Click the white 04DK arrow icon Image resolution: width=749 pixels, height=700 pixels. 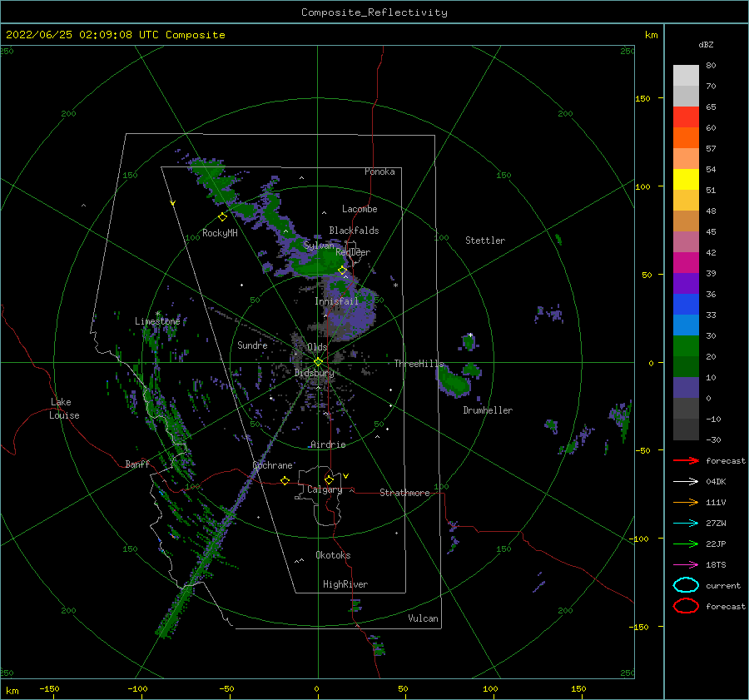(686, 482)
